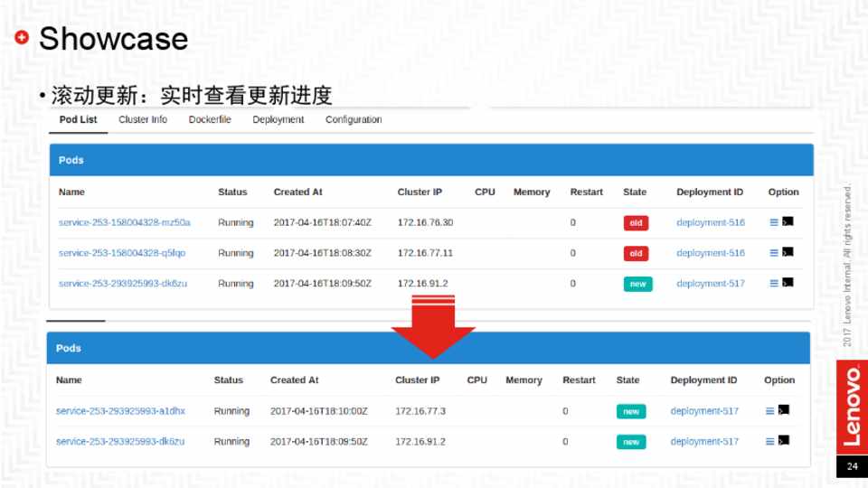
Task: Click the new state badge for a1dhx pod
Action: pyautogui.click(x=631, y=411)
